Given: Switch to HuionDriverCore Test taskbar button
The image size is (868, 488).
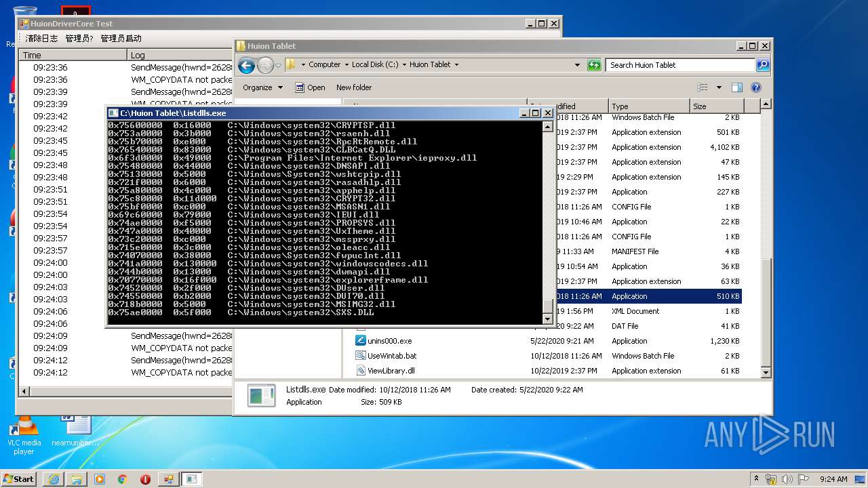Looking at the screenshot, I should (168, 479).
